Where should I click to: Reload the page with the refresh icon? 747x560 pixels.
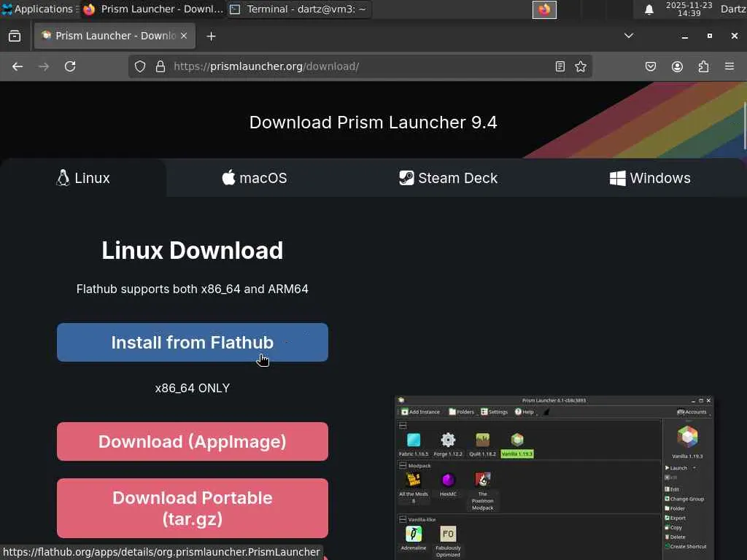[x=70, y=66]
